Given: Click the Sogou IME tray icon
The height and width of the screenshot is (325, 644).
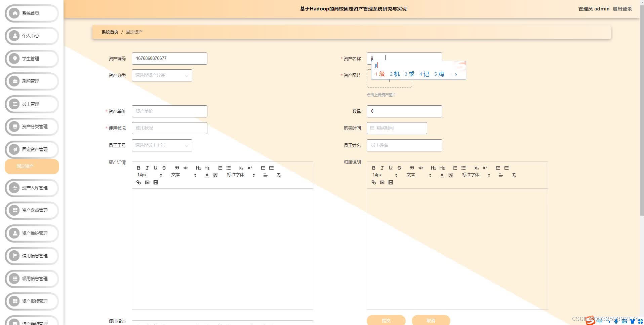Looking at the screenshot, I should (590, 321).
